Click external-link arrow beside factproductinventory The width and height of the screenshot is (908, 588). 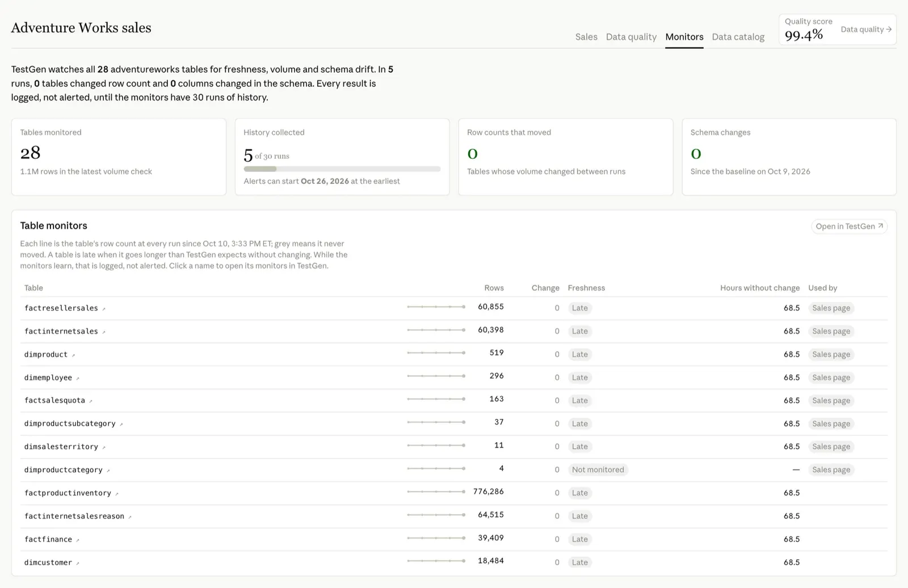coord(117,494)
